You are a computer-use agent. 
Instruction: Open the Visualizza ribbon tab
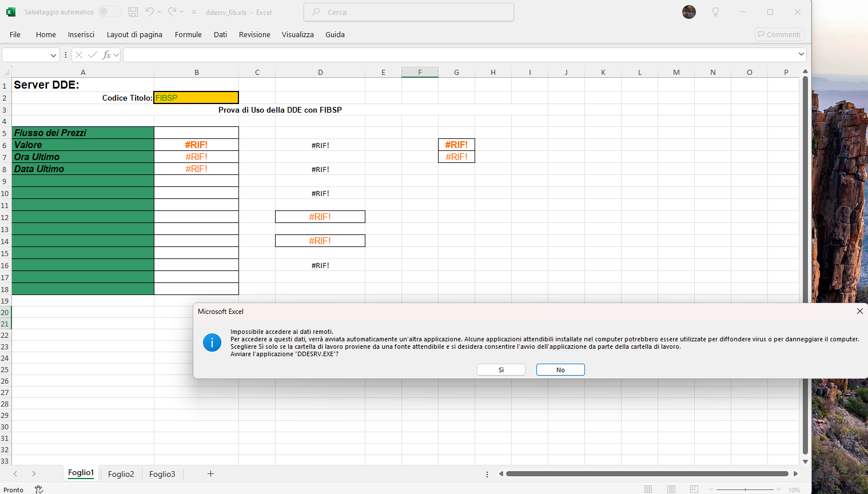click(298, 34)
